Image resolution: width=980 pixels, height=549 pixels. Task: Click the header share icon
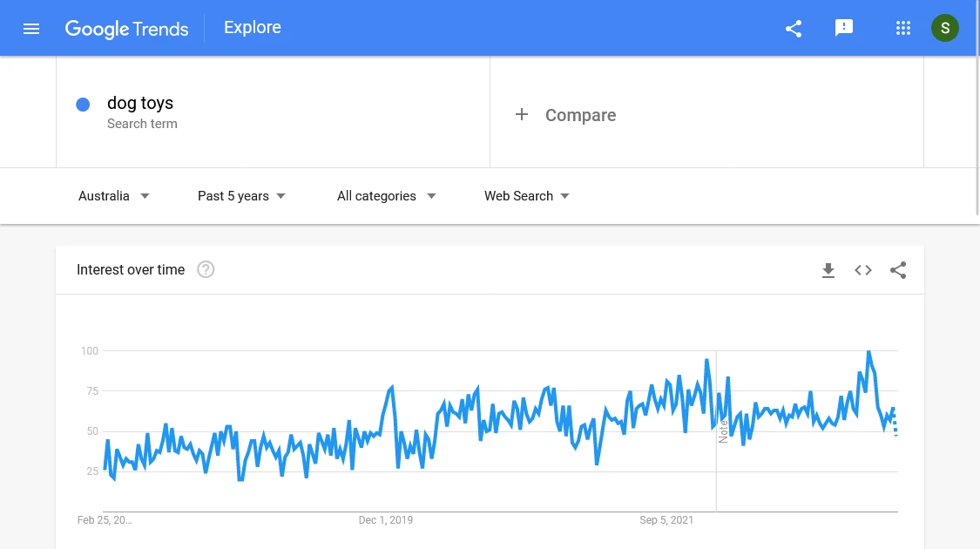[793, 29]
